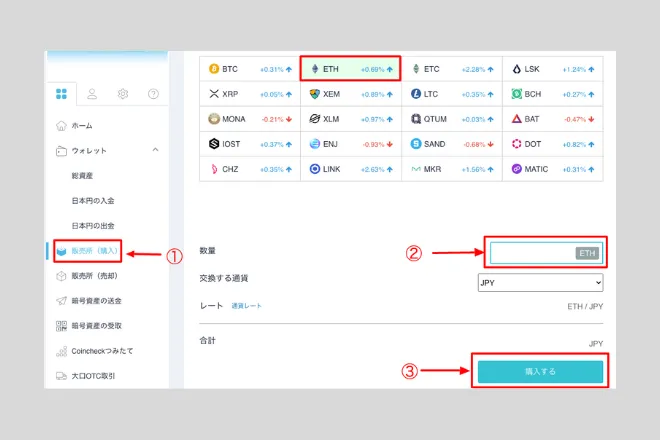Select the SAND coin icon
This screenshot has height=440, width=660.
416,144
